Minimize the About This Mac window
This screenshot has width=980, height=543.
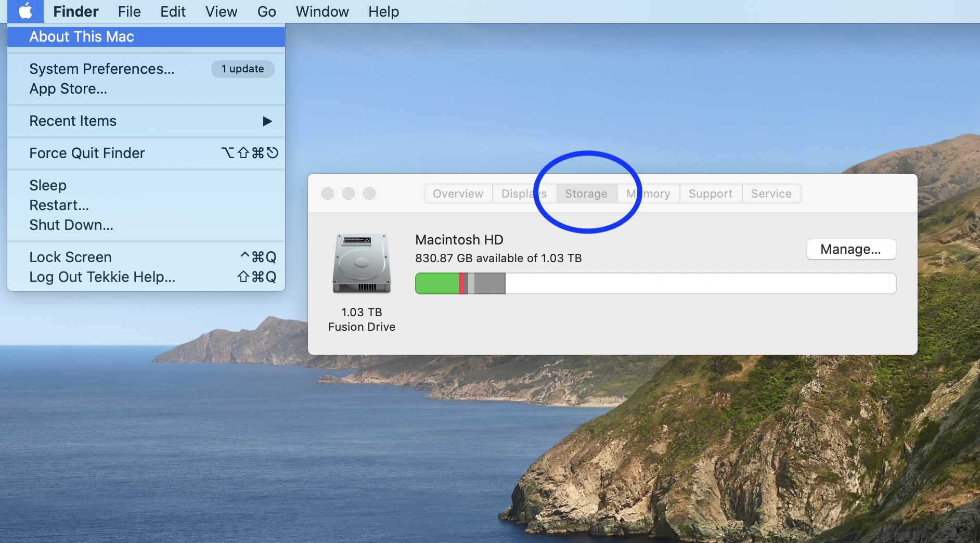click(349, 193)
